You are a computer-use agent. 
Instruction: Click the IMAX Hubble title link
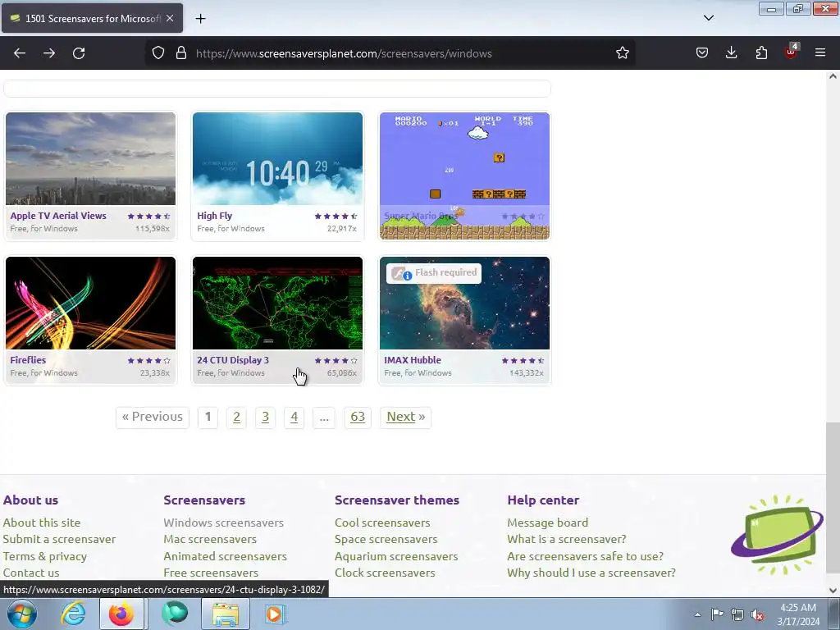click(413, 361)
